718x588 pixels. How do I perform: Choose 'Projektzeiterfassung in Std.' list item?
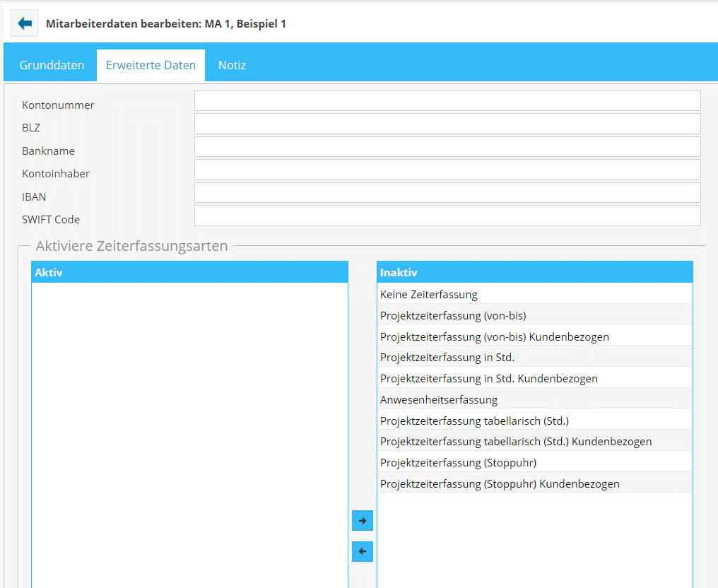tap(447, 358)
